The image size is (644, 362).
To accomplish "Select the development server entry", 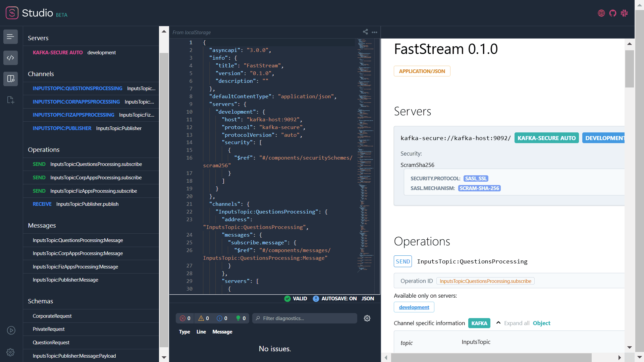I will (x=91, y=53).
